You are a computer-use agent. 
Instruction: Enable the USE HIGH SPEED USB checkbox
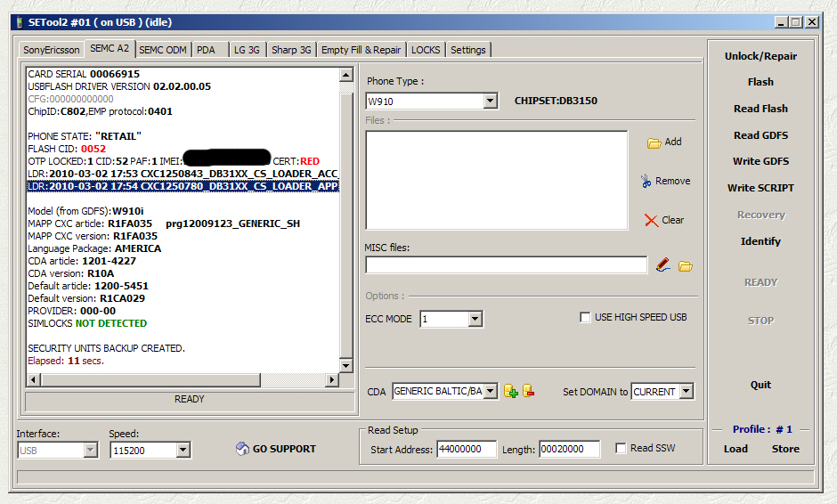point(585,317)
